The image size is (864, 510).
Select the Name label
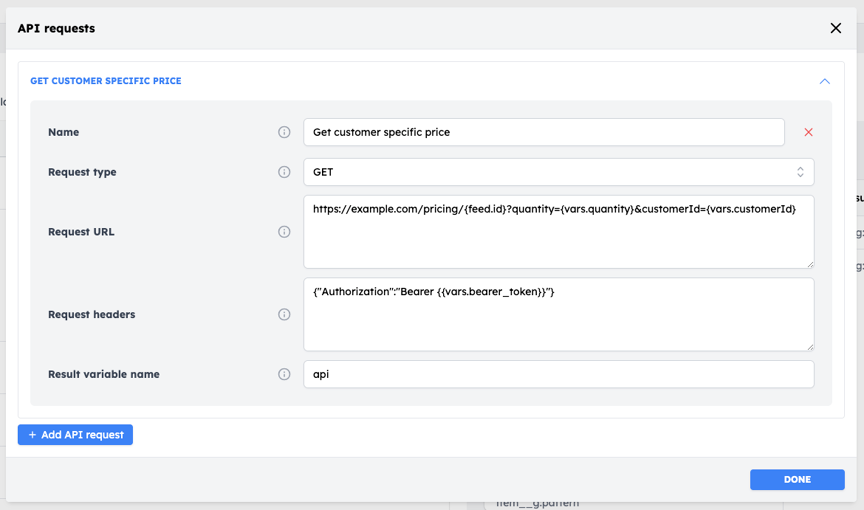point(63,132)
